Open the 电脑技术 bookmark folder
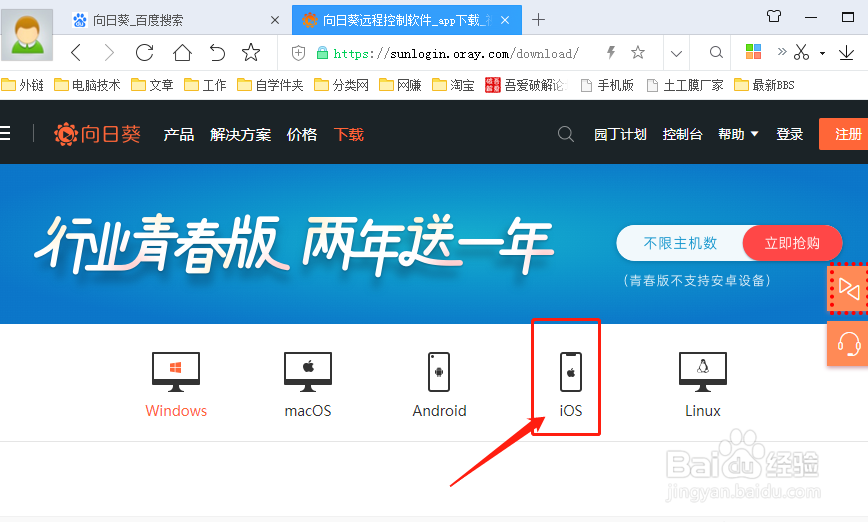 (x=87, y=85)
